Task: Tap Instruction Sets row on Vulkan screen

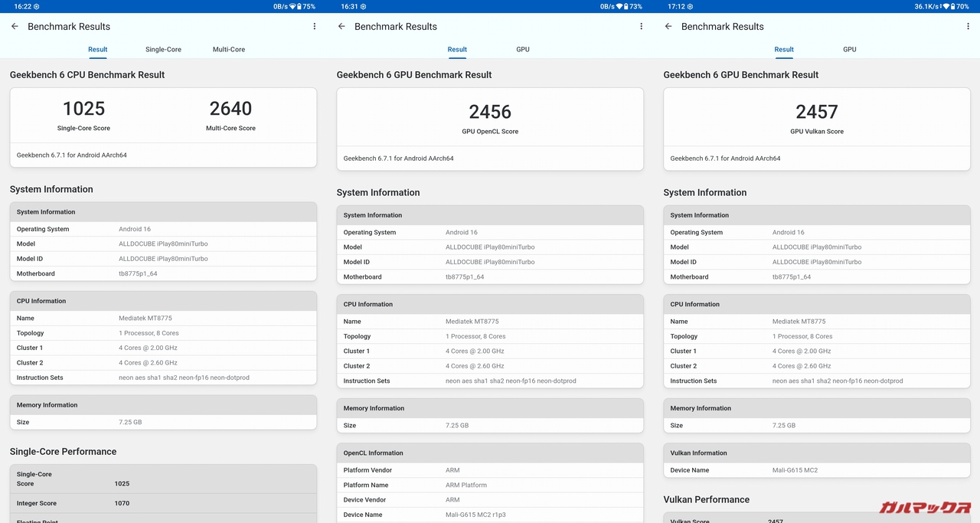Action: tap(817, 381)
